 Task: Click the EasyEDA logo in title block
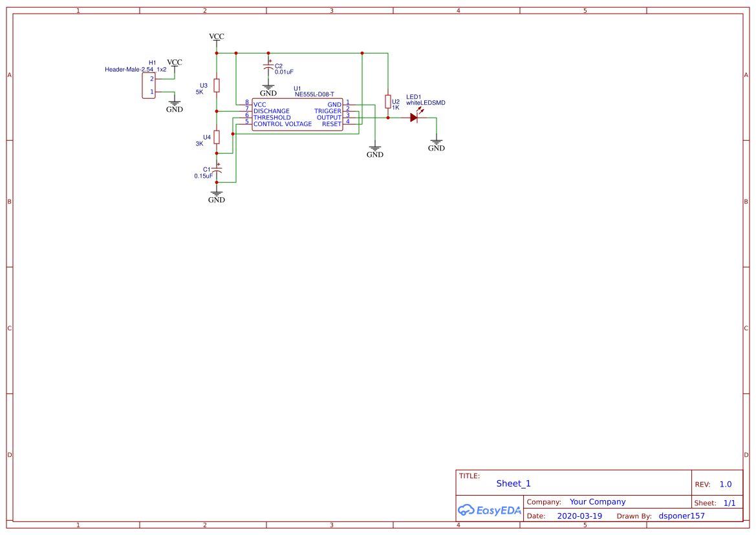(489, 510)
